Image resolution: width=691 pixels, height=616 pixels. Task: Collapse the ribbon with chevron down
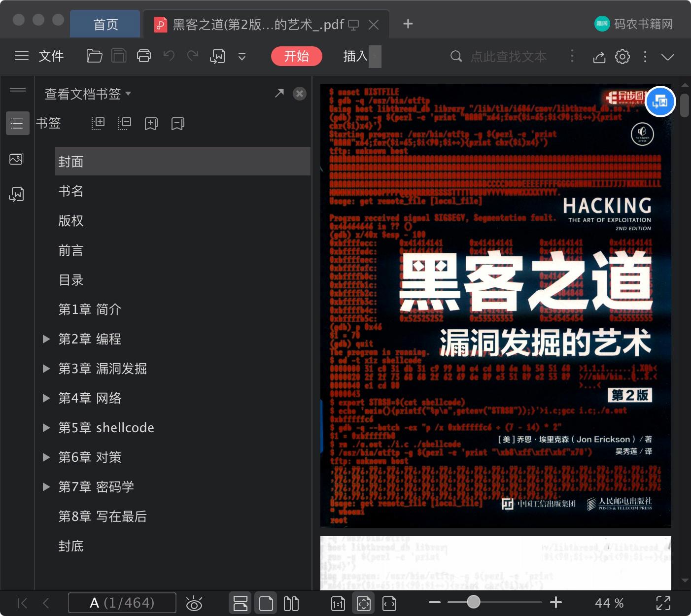(x=668, y=57)
